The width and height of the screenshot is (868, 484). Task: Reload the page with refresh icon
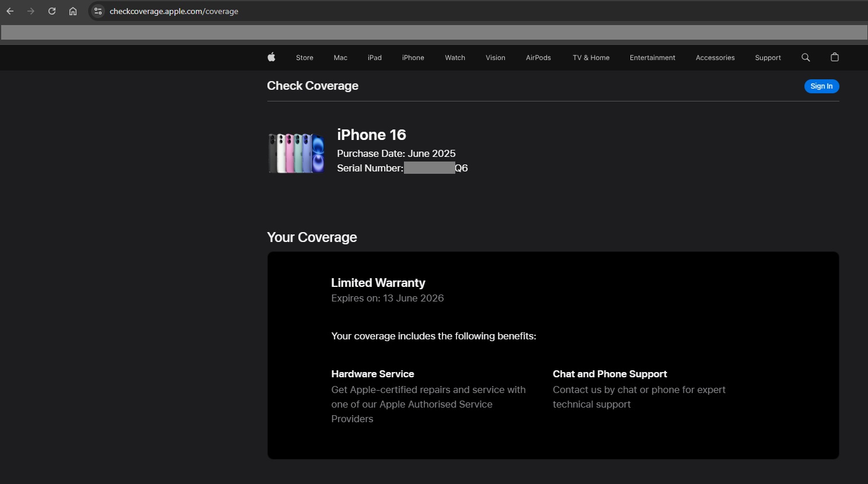[x=52, y=11]
